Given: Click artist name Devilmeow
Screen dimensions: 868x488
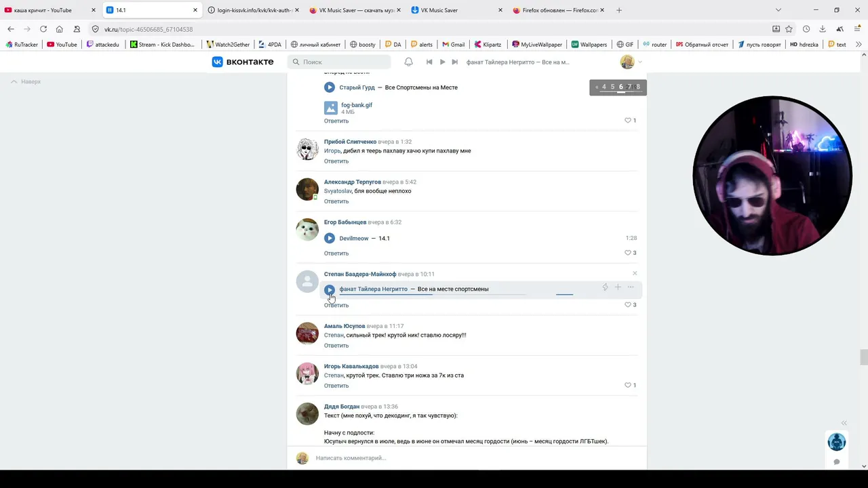Looking at the screenshot, I should [354, 239].
